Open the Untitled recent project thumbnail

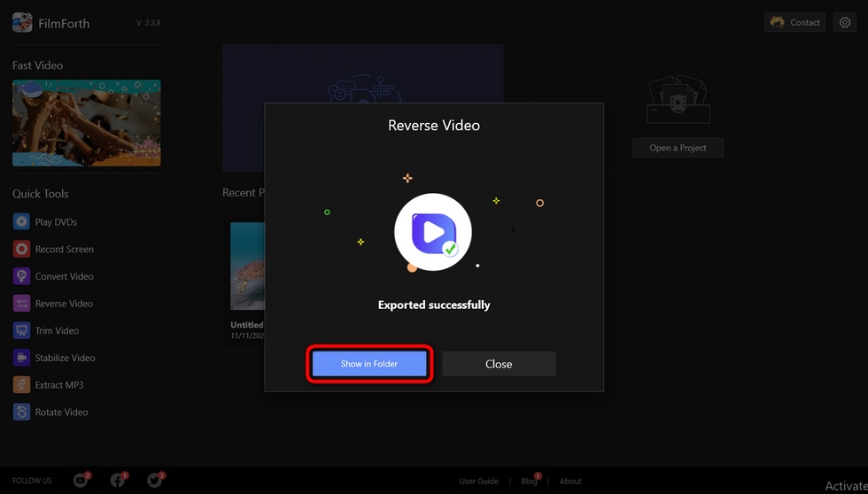click(247, 266)
